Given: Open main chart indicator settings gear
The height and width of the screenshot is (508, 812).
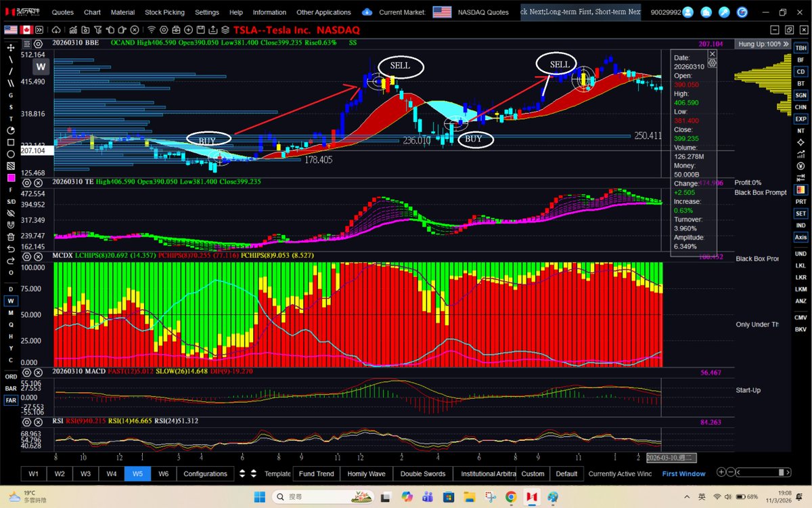Looking at the screenshot, I should (x=38, y=43).
